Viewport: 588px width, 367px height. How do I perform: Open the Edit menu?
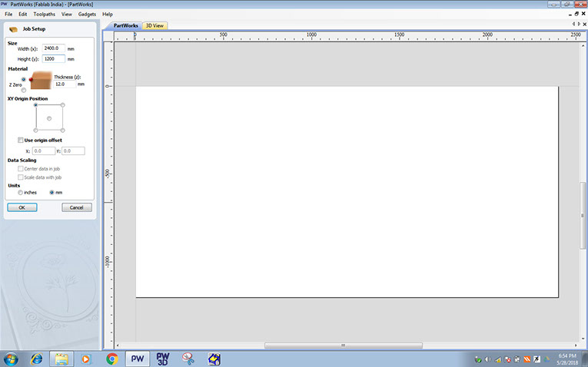pos(23,15)
